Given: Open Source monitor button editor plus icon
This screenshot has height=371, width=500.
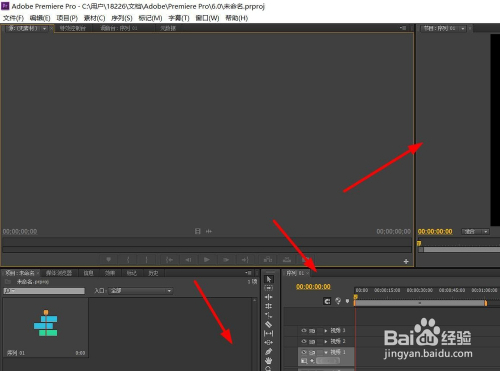Looking at the screenshot, I should 406,261.
